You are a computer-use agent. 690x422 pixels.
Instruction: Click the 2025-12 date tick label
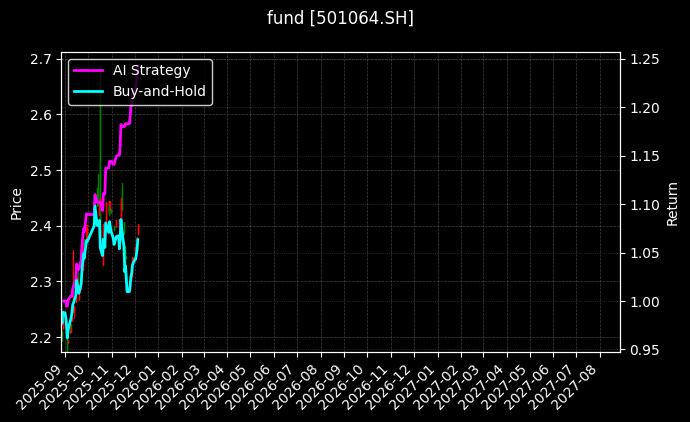110,386
